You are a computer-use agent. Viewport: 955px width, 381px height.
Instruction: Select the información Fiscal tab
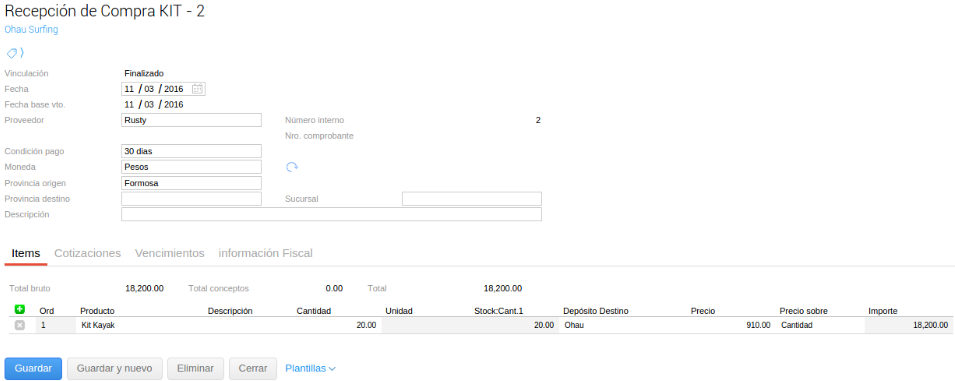coord(266,253)
